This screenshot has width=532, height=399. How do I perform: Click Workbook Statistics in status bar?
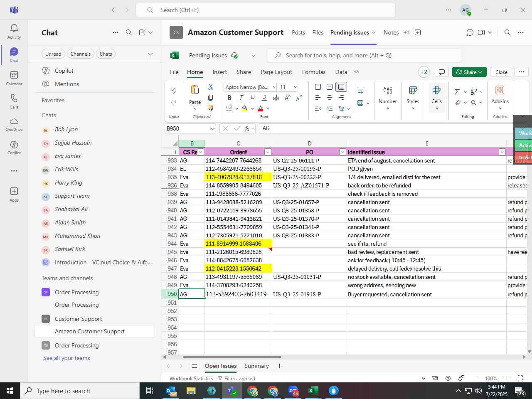(191, 379)
